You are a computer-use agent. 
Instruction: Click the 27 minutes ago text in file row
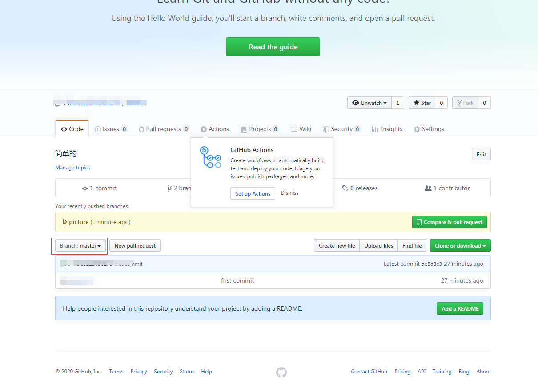pos(462,280)
